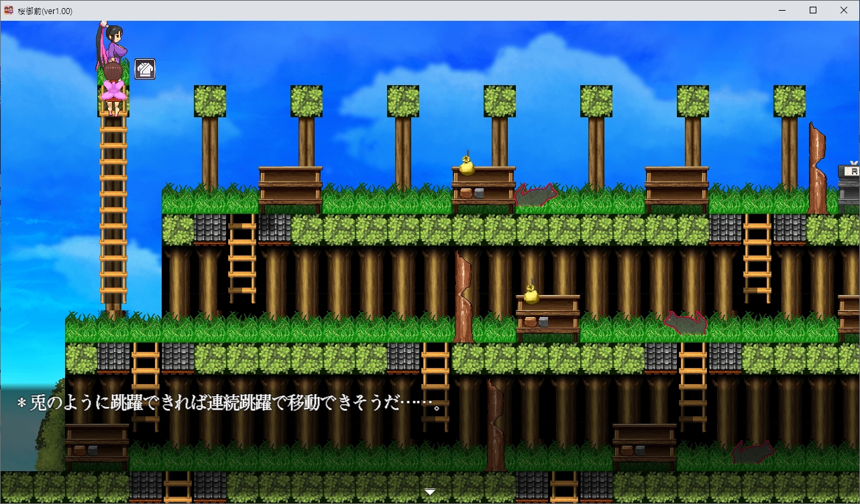Image resolution: width=860 pixels, height=504 pixels.
Task: Click the ladder at the middle tier's right end
Action: click(693, 387)
